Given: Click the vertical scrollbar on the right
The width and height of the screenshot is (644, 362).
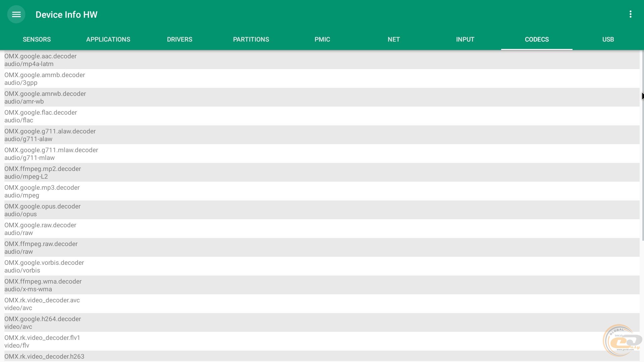Looking at the screenshot, I should pos(643,145).
